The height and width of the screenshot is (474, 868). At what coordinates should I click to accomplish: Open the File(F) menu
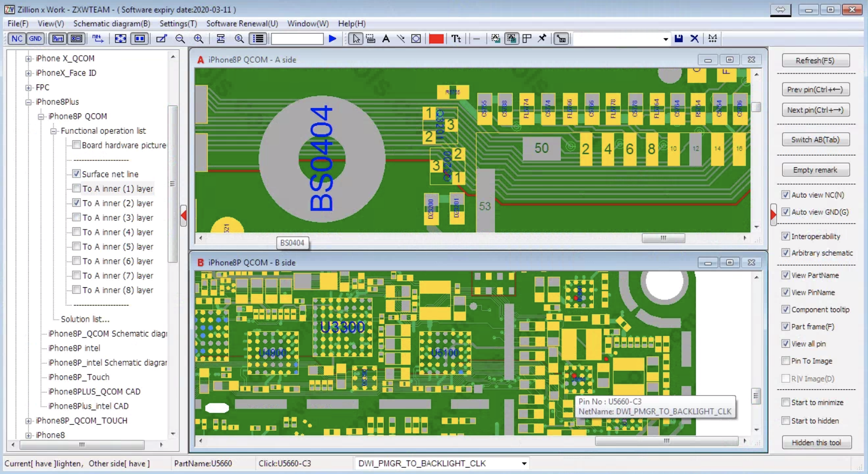(x=18, y=24)
